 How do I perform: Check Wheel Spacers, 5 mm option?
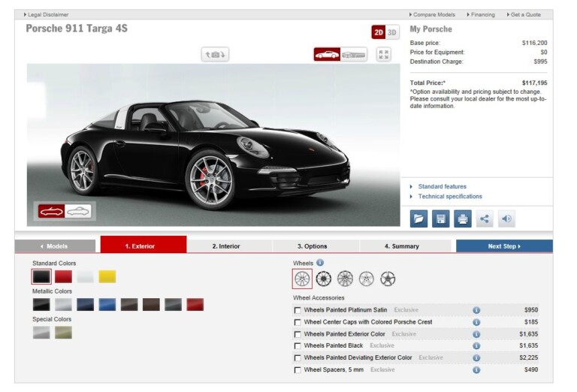(x=298, y=370)
